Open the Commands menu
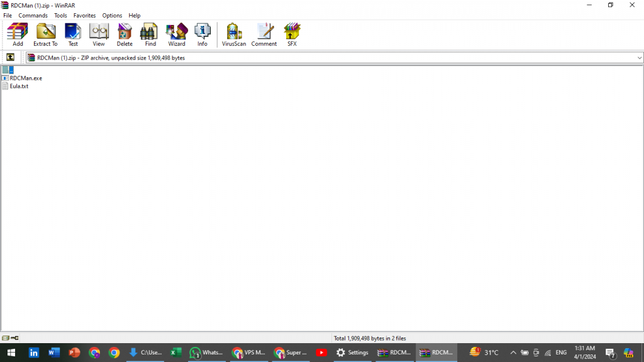 [x=33, y=15]
